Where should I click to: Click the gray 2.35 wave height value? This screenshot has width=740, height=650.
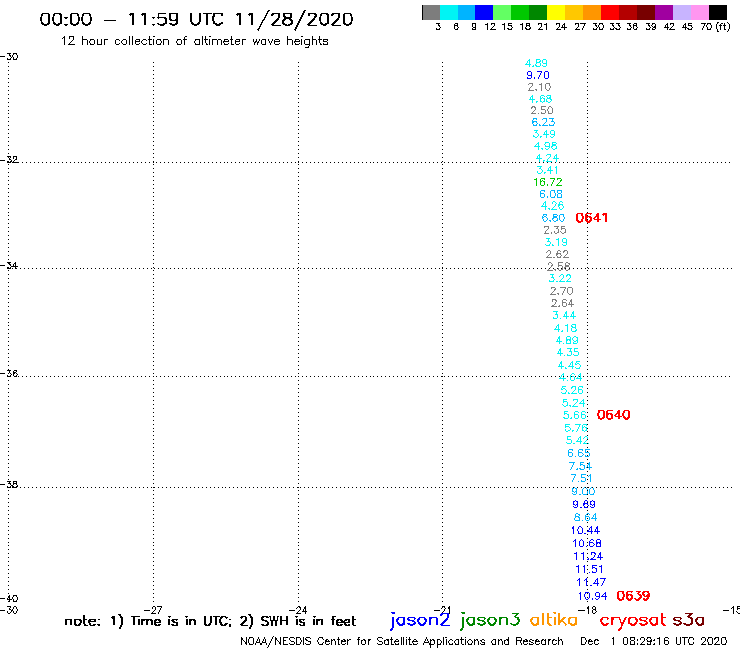tap(555, 230)
